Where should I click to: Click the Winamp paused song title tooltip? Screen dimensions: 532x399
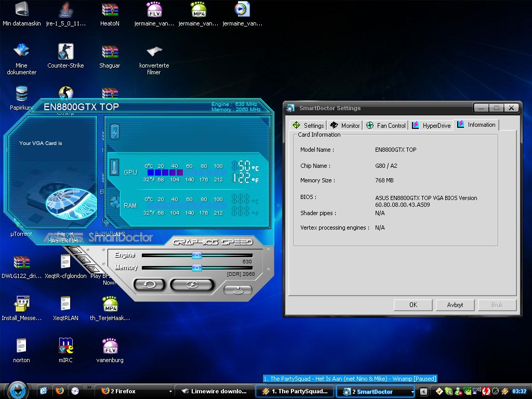click(350, 379)
